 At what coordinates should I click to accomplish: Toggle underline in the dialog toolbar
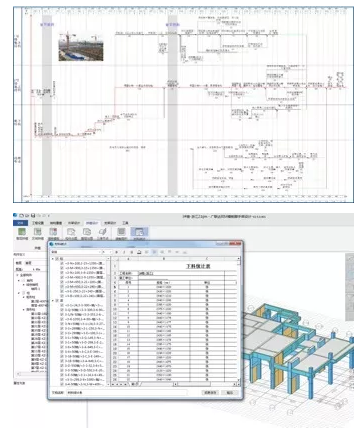click(x=132, y=252)
